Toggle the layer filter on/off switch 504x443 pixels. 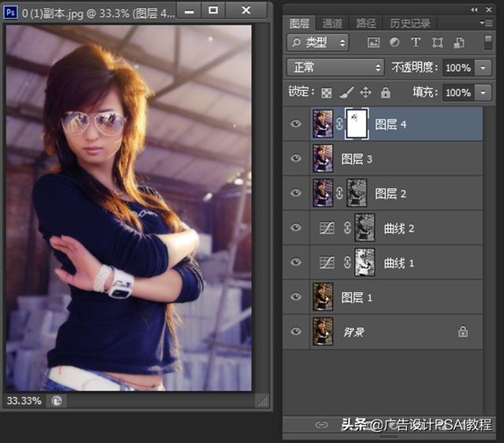click(487, 41)
